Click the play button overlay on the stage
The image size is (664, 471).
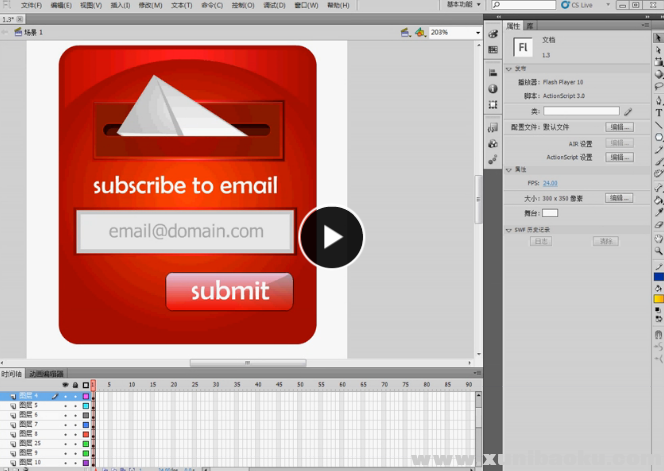(x=332, y=237)
